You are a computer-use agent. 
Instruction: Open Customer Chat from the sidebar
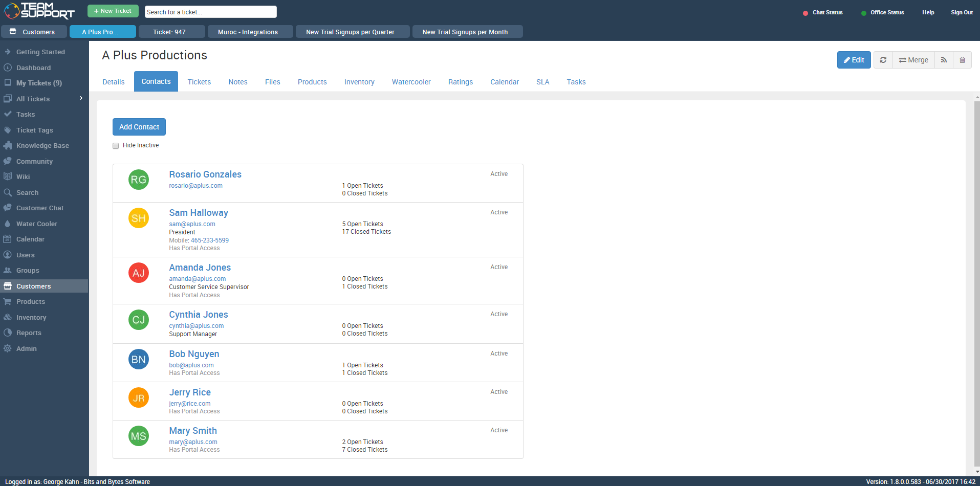[x=39, y=208]
